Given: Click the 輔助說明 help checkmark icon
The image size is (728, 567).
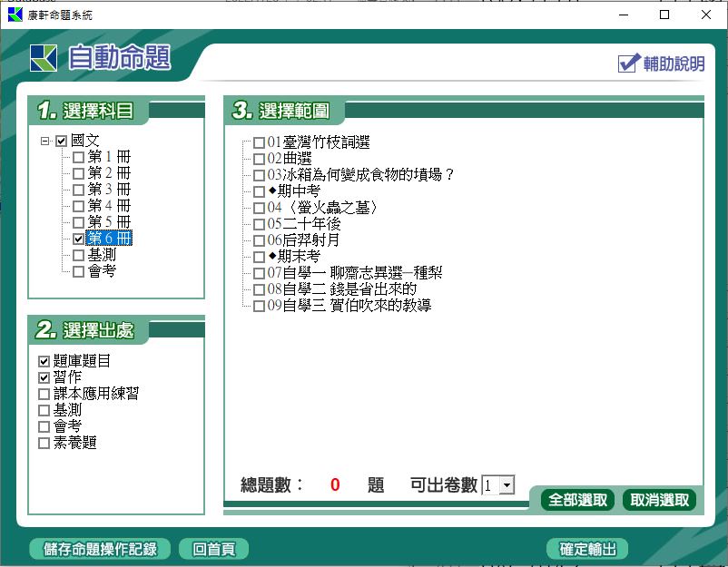Looking at the screenshot, I should click(x=629, y=64).
